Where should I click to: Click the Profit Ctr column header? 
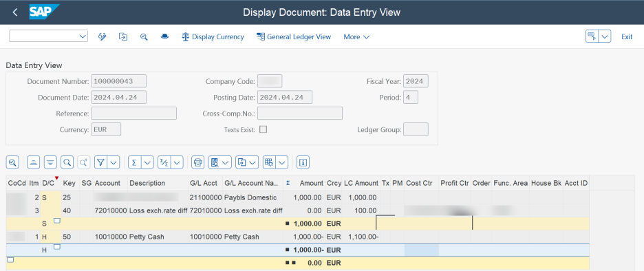coord(455,183)
